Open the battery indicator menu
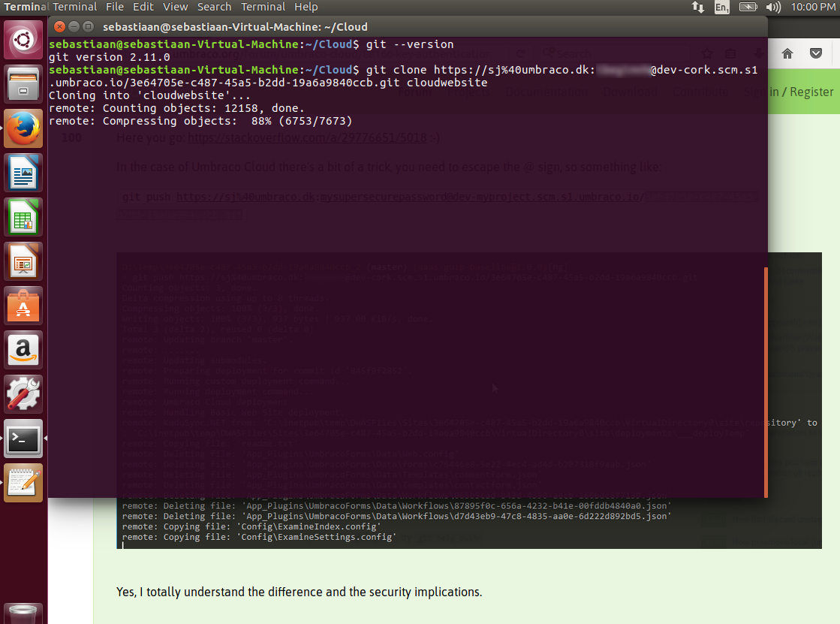 coord(748,7)
